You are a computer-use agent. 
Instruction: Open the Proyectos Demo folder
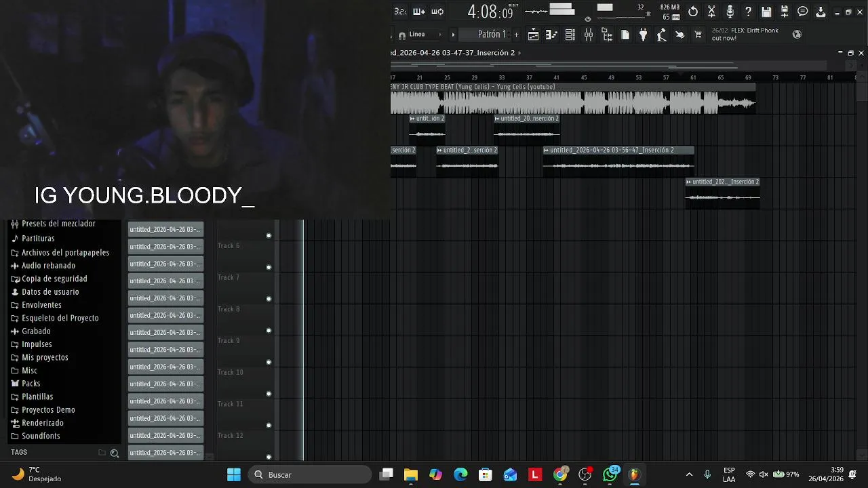pos(43,410)
